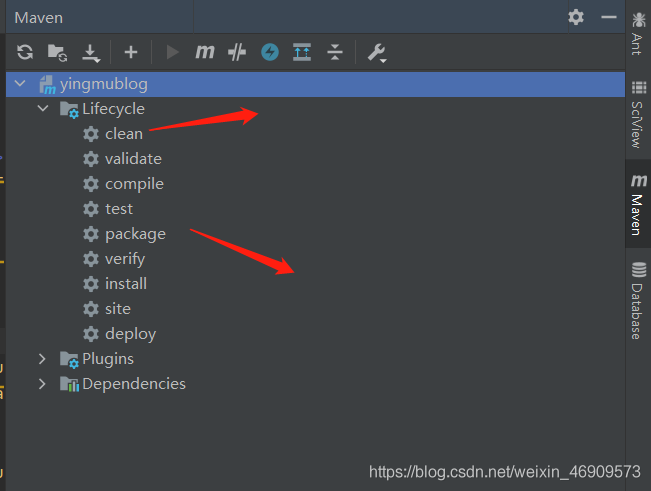This screenshot has height=491, width=651.
Task: Switch to the Ant side tab
Action: tap(638, 34)
